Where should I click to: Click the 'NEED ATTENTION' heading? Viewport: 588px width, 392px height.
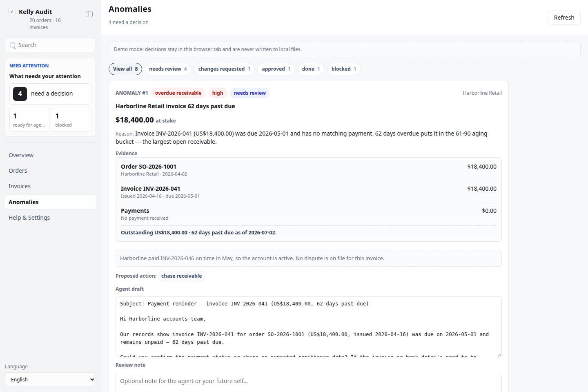pyautogui.click(x=29, y=66)
